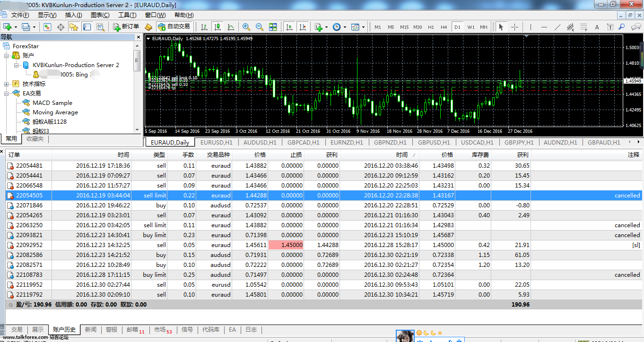Open the 邮箱 mailbox tab
Viewport: 644px width, 342px height.
pyautogui.click(x=135, y=330)
